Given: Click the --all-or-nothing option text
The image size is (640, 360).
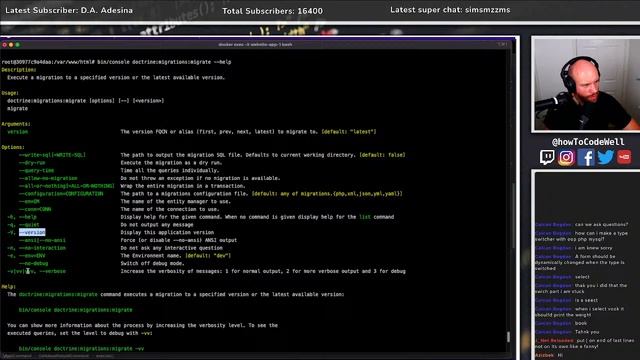Looking at the screenshot, I should click(67, 186).
